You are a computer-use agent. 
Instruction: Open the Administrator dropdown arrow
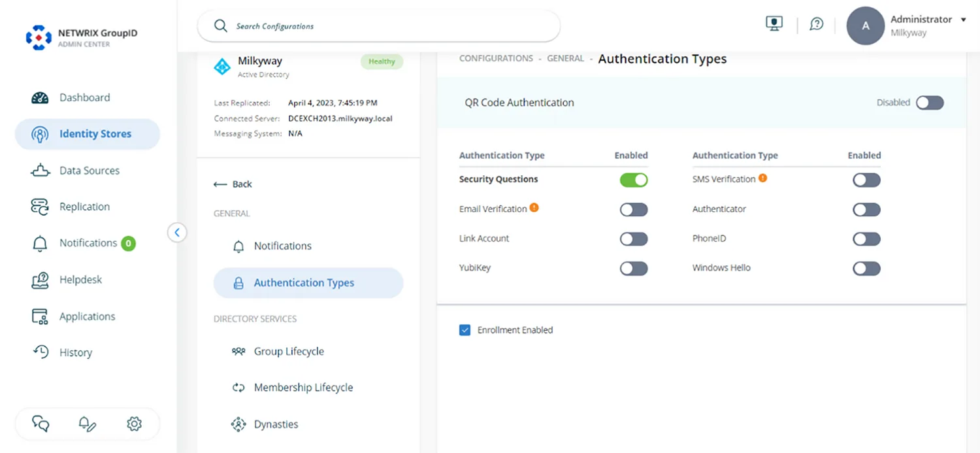(963, 20)
